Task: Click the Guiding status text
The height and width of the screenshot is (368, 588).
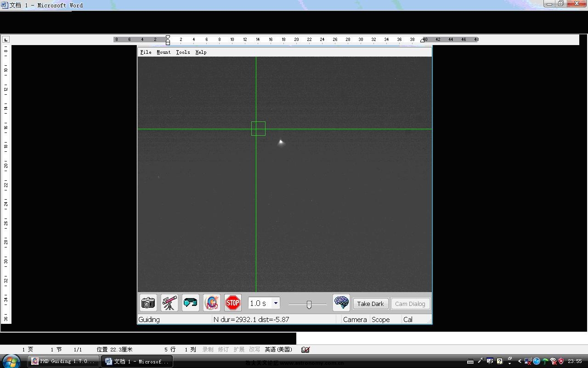Action: click(x=149, y=319)
